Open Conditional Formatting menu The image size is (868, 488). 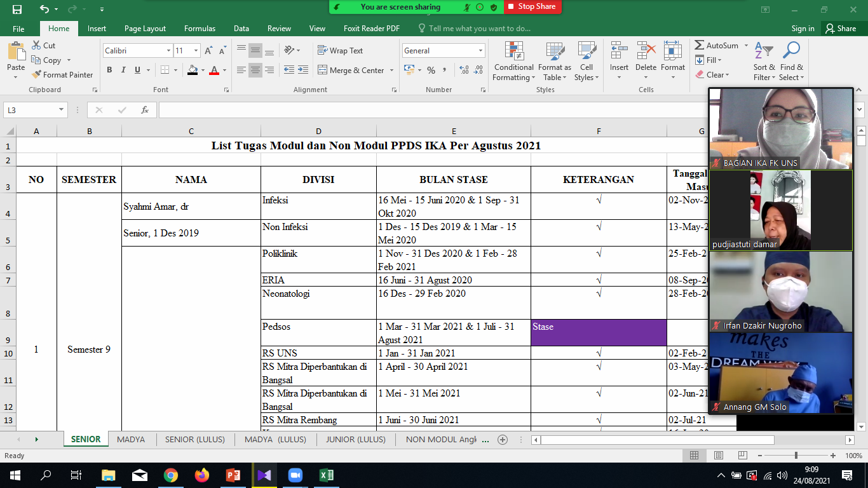tap(513, 62)
